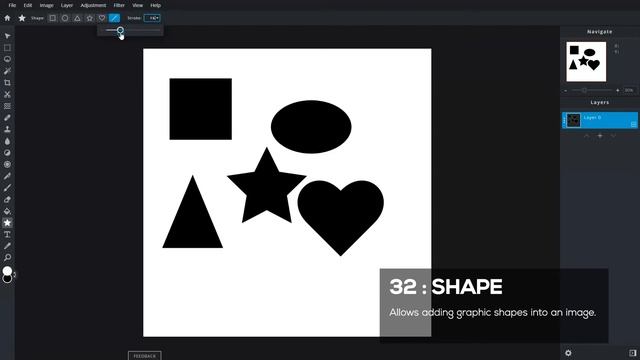Select the Zoom magnifier tool

point(7,258)
